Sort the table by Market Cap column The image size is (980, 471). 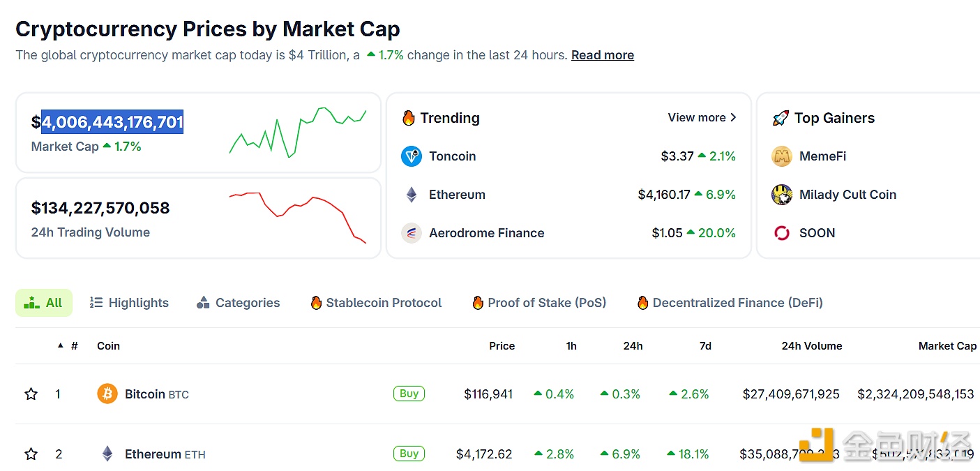[x=947, y=346]
